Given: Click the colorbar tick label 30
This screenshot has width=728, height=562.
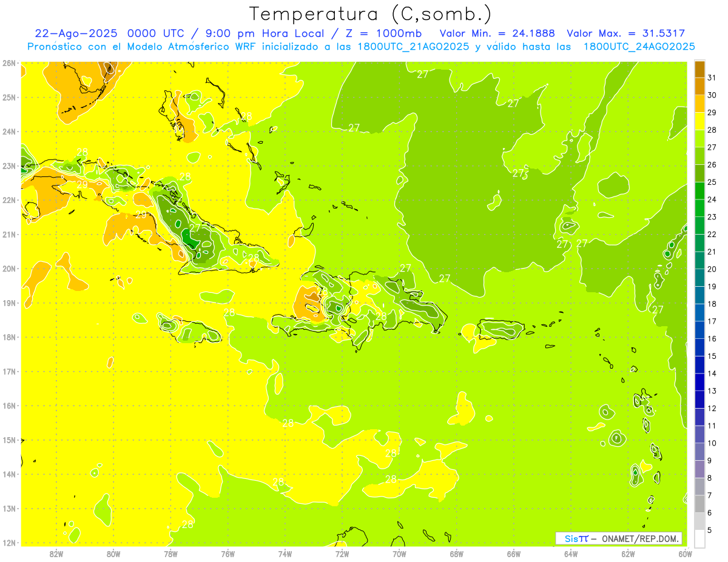Looking at the screenshot, I should click(x=712, y=95).
